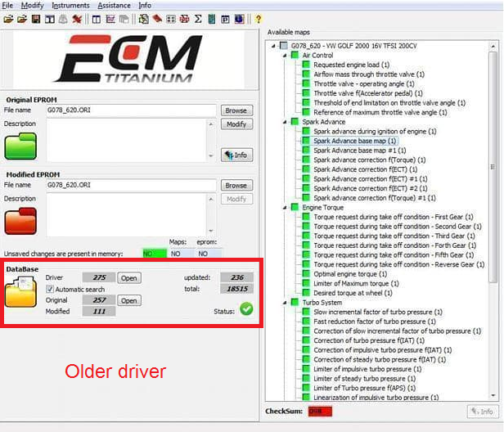The width and height of the screenshot is (504, 432).
Task: Open the Info menu
Action: coord(145,5)
